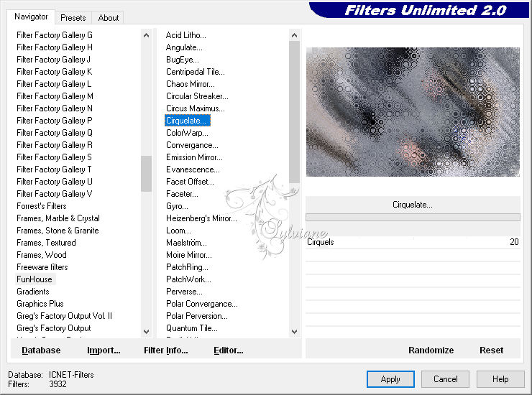Pick the Polar Perversion... filter
This screenshot has height=395, width=532.
pyautogui.click(x=197, y=316)
